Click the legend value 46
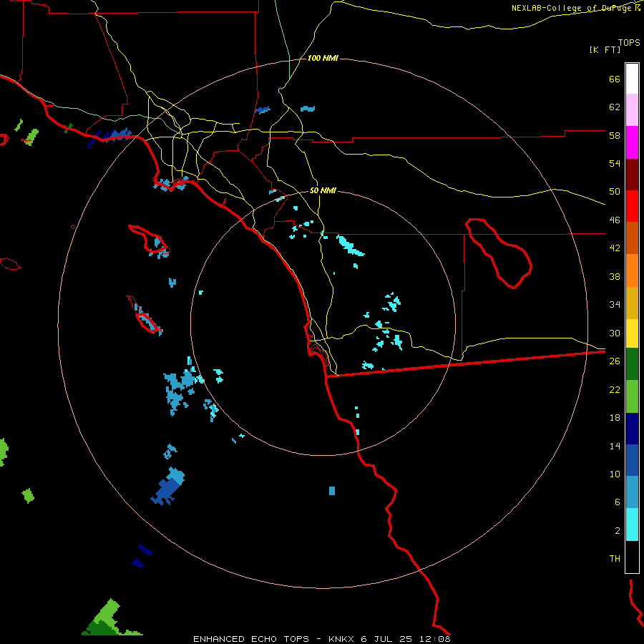This screenshot has width=644, height=644. tap(615, 220)
